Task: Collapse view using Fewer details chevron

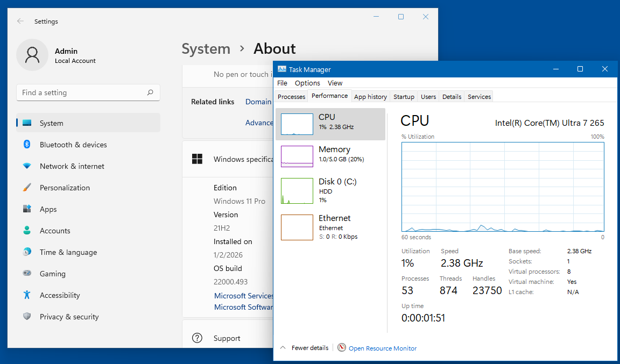Action: point(283,348)
